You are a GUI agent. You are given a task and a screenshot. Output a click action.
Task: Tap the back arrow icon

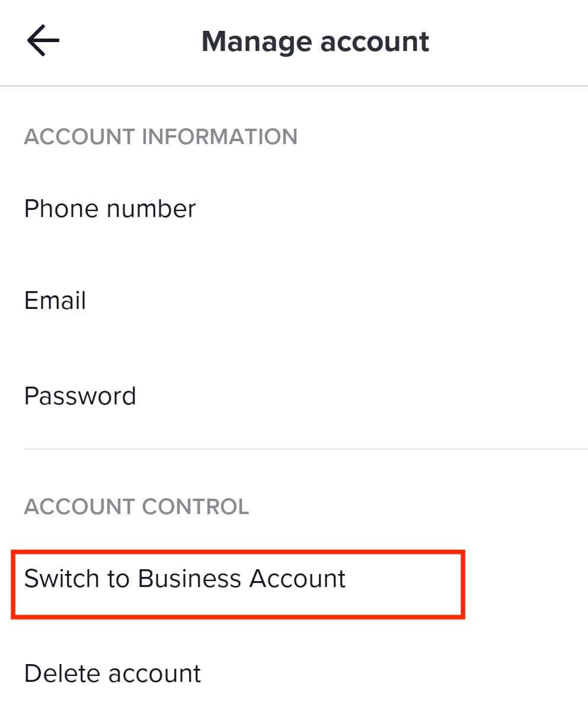(x=43, y=42)
